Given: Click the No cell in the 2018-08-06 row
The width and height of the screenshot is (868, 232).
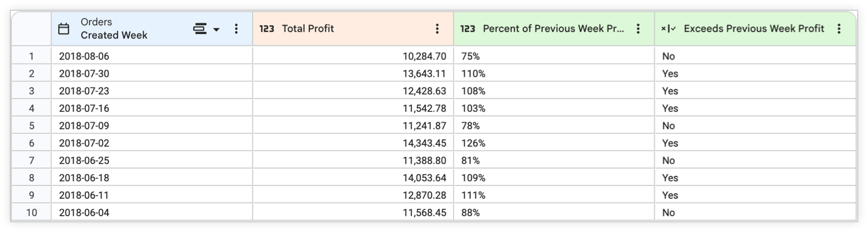Looking at the screenshot, I should coord(755,56).
